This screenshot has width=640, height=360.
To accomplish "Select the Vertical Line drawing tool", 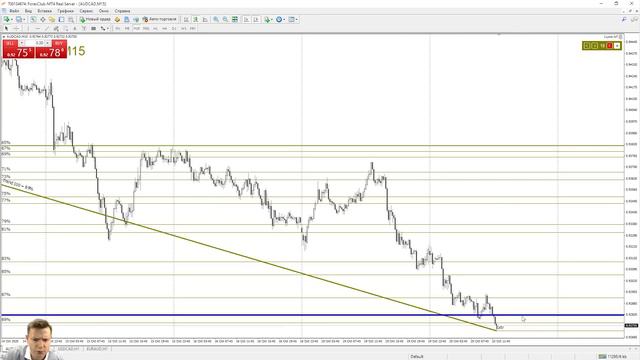I will click(28, 29).
